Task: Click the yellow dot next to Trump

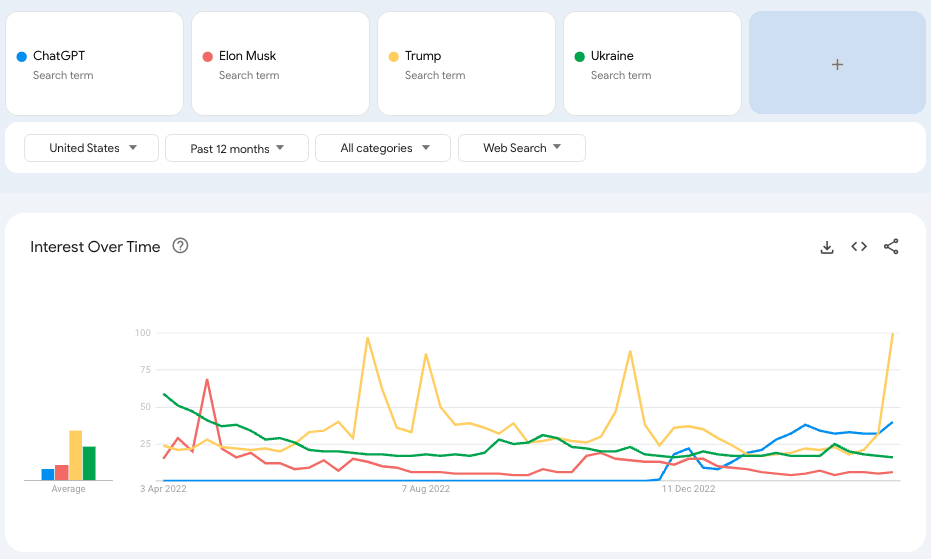Action: 393,56
